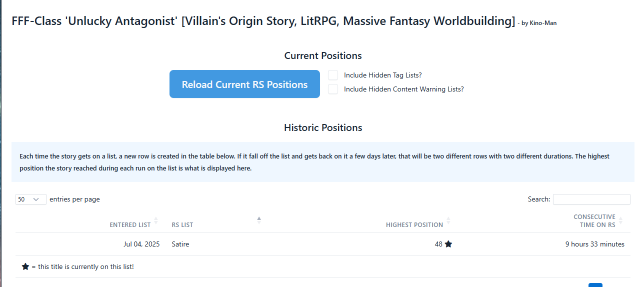Click the sort arrows beside Time on RS
The height and width of the screenshot is (287, 644).
pos(621,220)
